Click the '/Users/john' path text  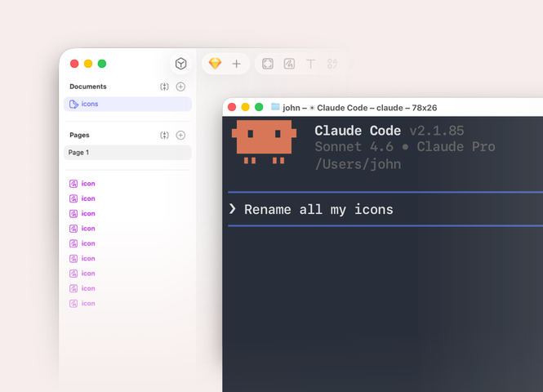[358, 164]
